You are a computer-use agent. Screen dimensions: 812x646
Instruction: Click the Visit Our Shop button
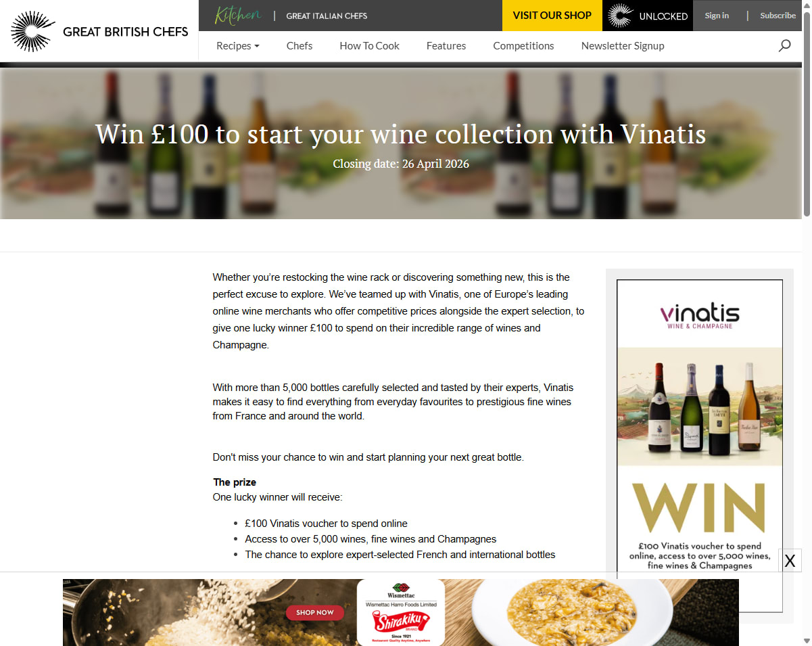[552, 16]
